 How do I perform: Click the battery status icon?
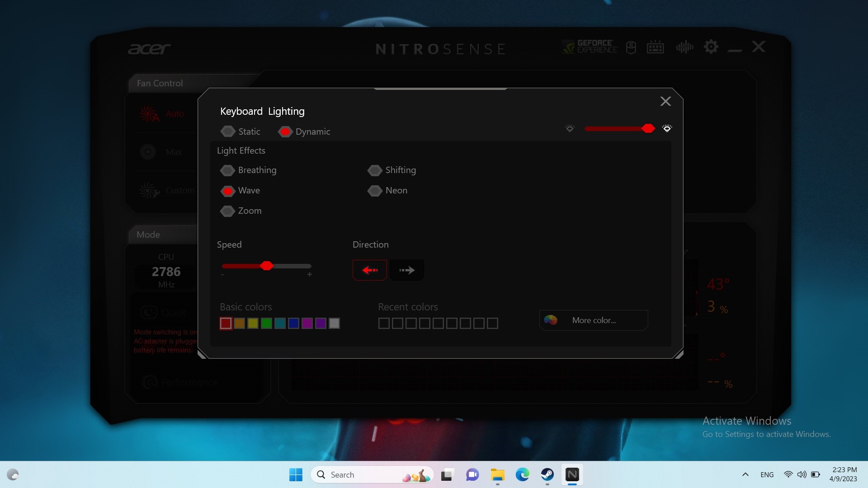(816, 475)
